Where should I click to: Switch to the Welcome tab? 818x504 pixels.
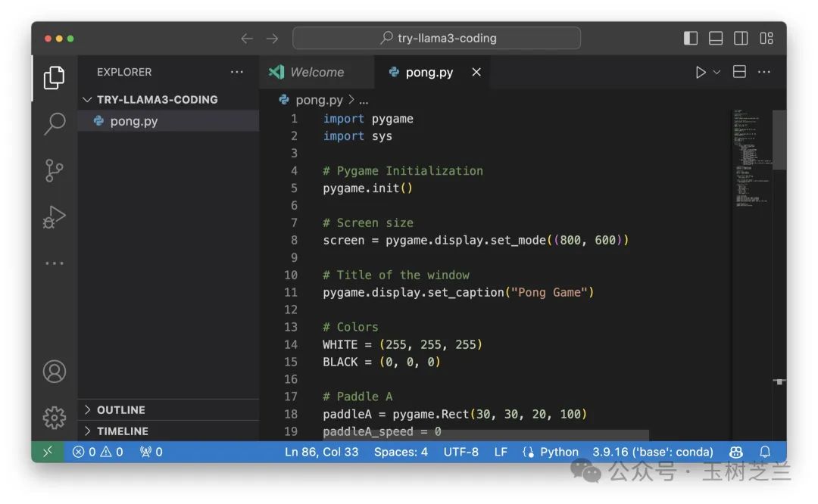click(x=317, y=72)
